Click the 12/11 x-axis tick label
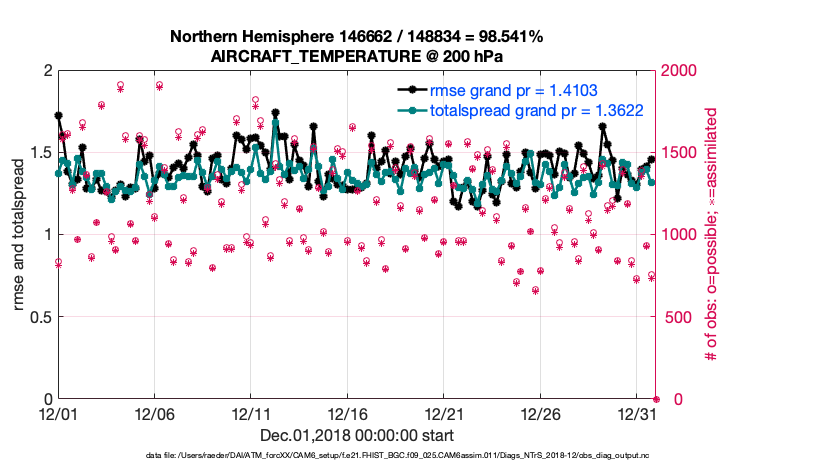The height and width of the screenshot is (470, 830). tap(251, 413)
